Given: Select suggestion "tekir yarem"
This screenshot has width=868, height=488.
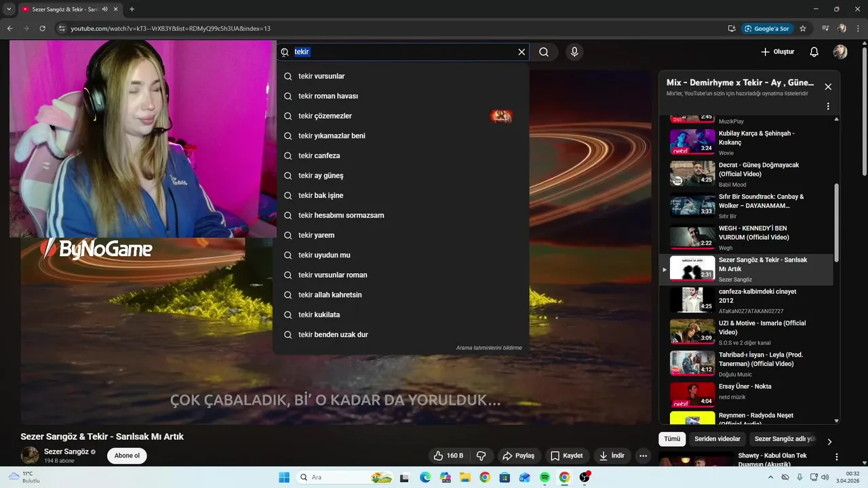Looking at the screenshot, I should [x=401, y=235].
